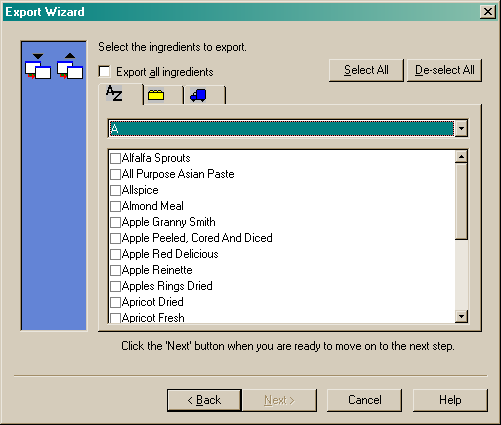The image size is (501, 425).
Task: Check the Apples Rings Dried checkbox
Action: click(x=115, y=286)
